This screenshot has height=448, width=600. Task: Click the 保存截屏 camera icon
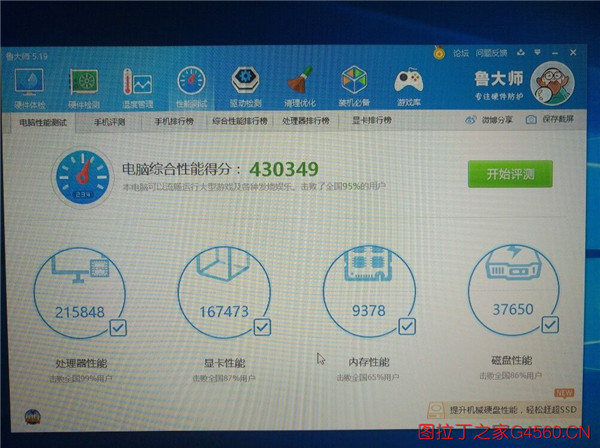pyautogui.click(x=531, y=119)
